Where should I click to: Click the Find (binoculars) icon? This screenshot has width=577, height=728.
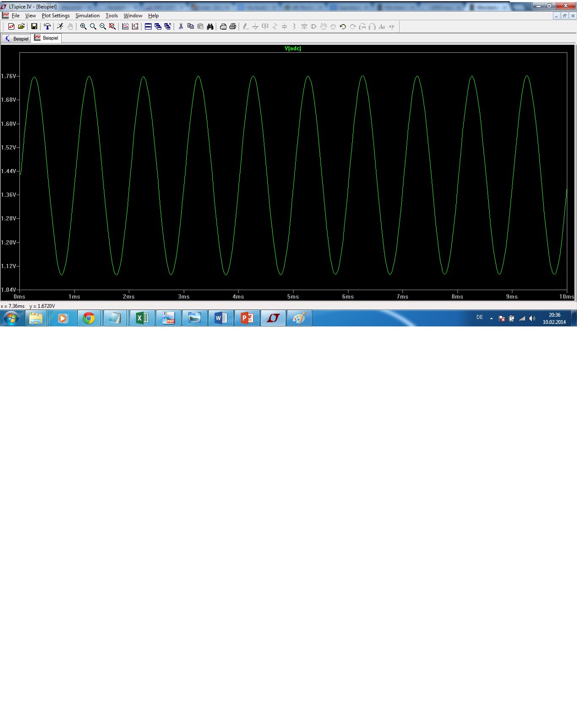210,26
